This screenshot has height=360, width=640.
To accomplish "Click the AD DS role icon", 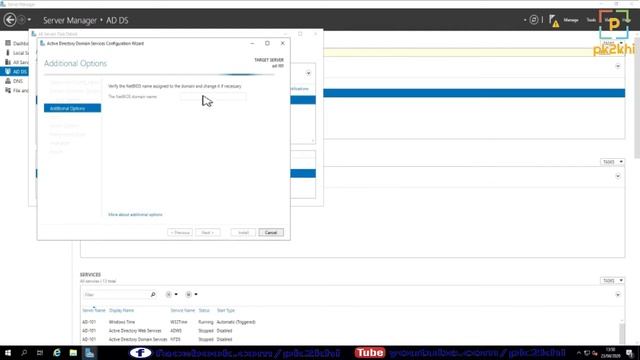I will point(8,71).
